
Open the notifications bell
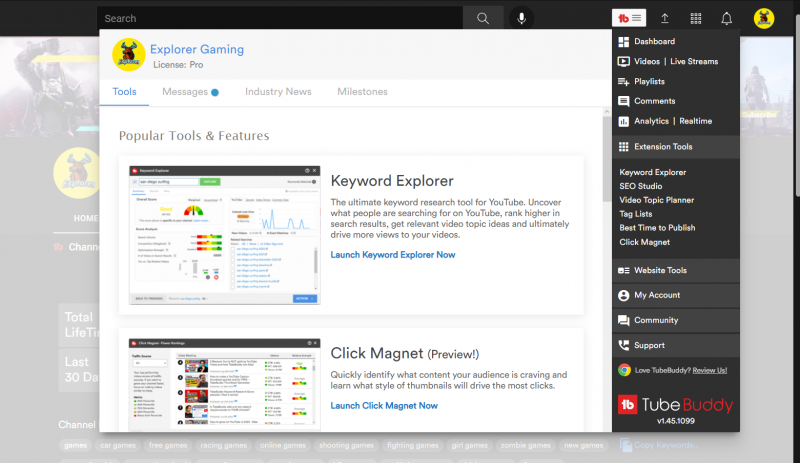(727, 18)
